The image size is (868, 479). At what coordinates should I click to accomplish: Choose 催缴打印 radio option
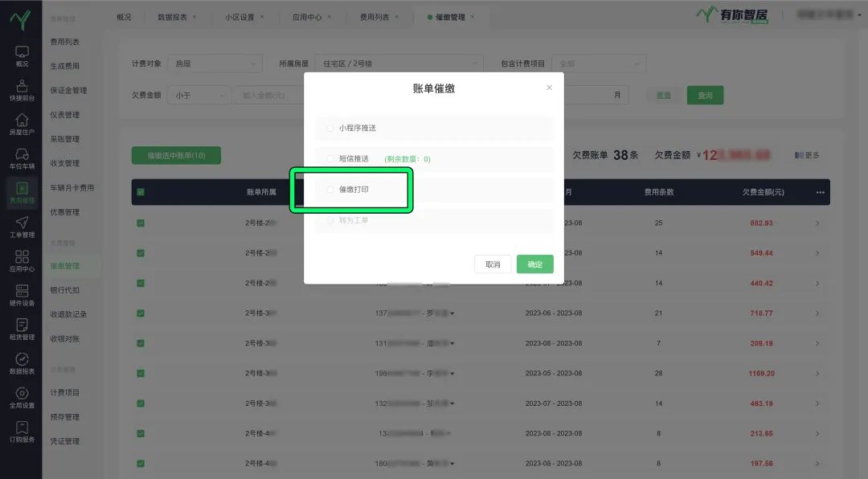coord(330,190)
